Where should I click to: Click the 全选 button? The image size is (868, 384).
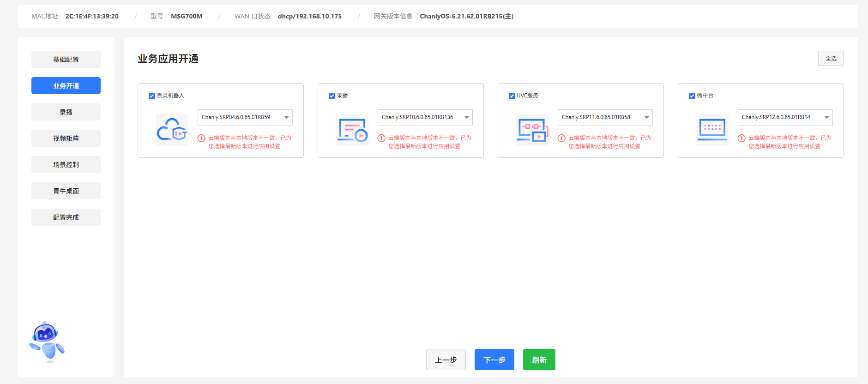pyautogui.click(x=831, y=58)
